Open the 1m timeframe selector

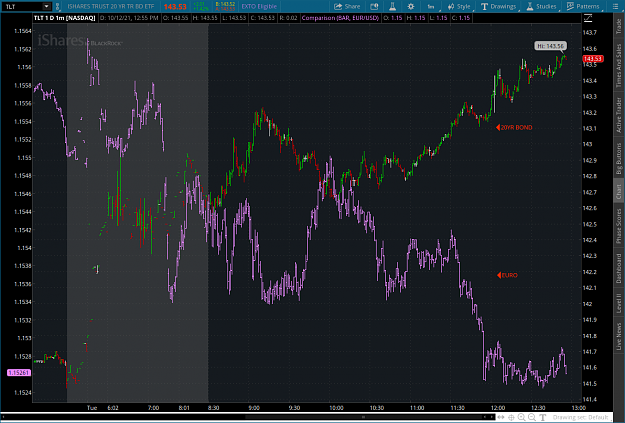tap(432, 6)
